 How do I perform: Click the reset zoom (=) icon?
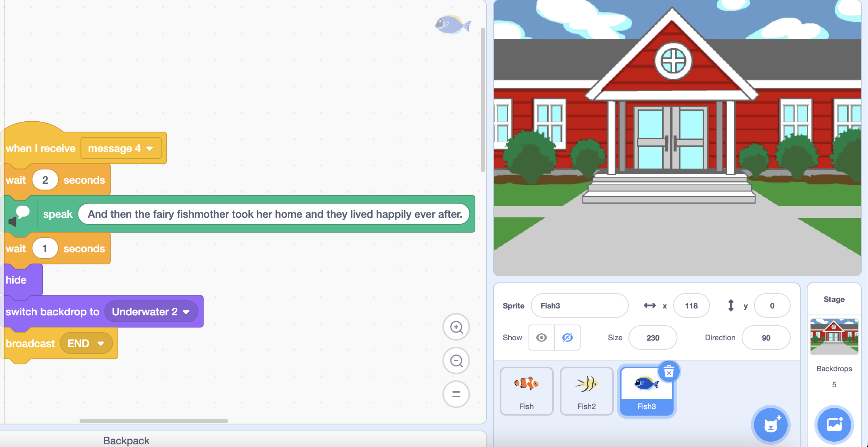click(456, 394)
